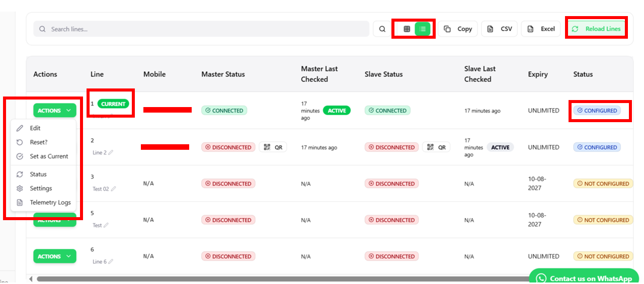Type in the Search lines field
Image resolution: width=644 pixels, height=284 pixels.
[201, 29]
